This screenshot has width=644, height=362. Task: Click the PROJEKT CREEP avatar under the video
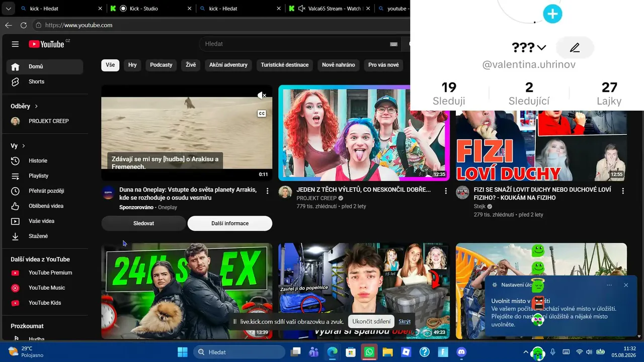[285, 193]
